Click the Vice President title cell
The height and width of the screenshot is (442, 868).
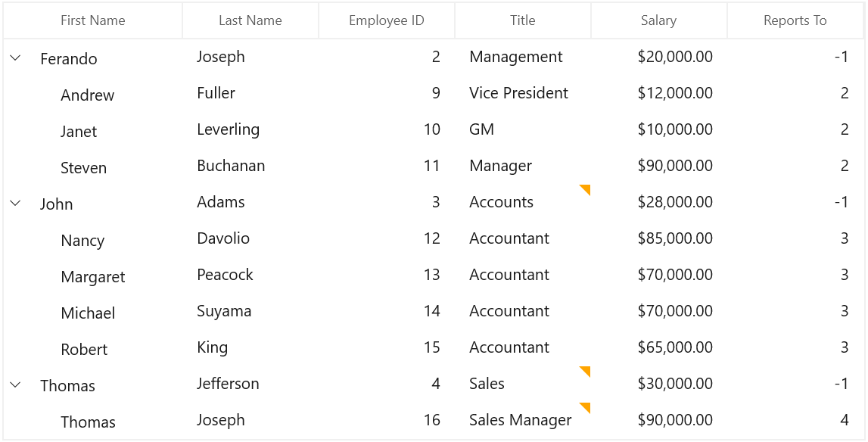(x=523, y=93)
